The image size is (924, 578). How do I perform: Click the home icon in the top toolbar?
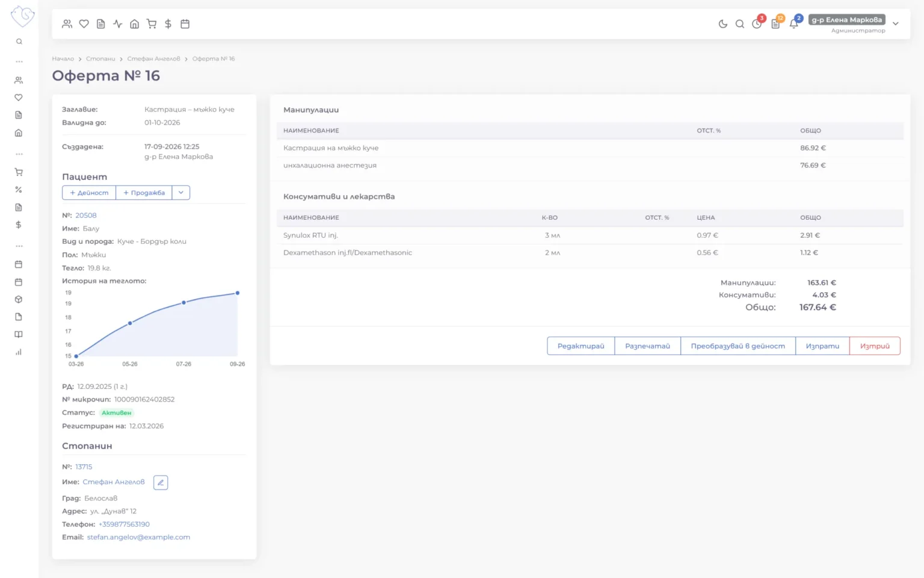coord(135,24)
